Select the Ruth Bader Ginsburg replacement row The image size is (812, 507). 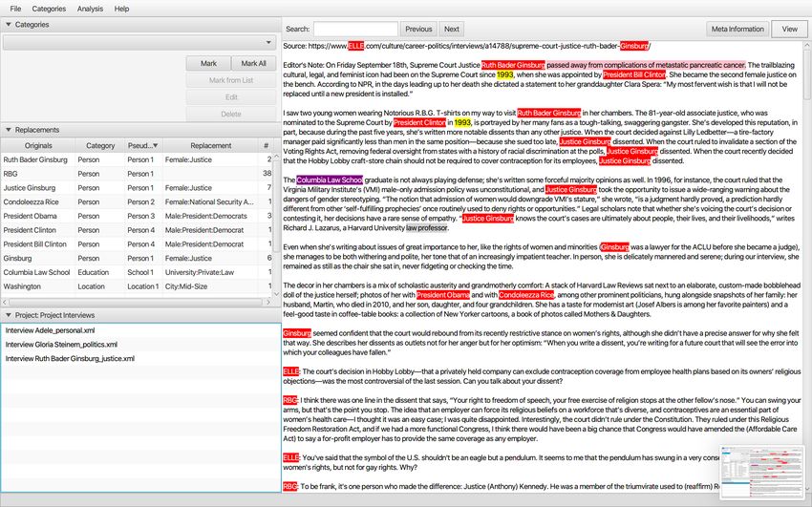coord(137,159)
